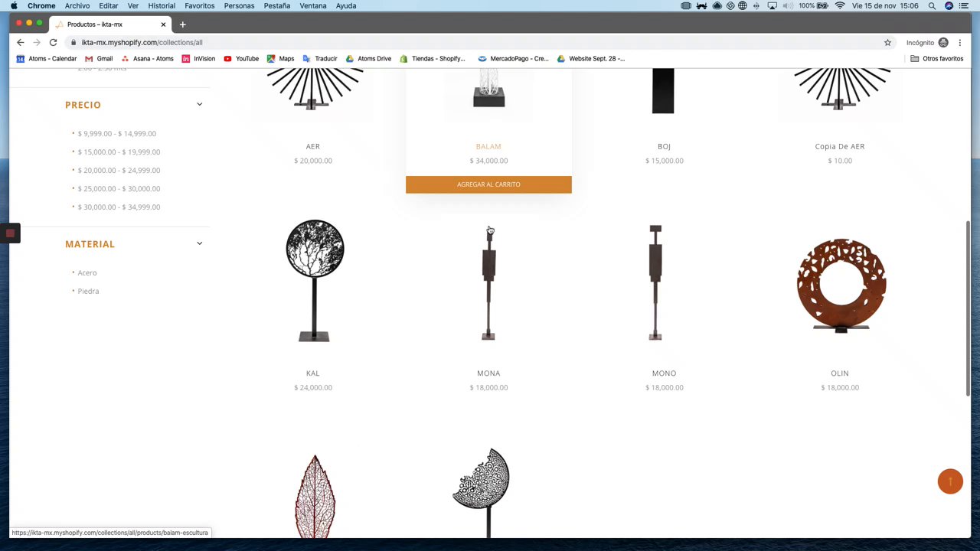Filter by price $ 9,999.00 - $ 14,999.00
This screenshot has height=551, width=980.
[116, 134]
